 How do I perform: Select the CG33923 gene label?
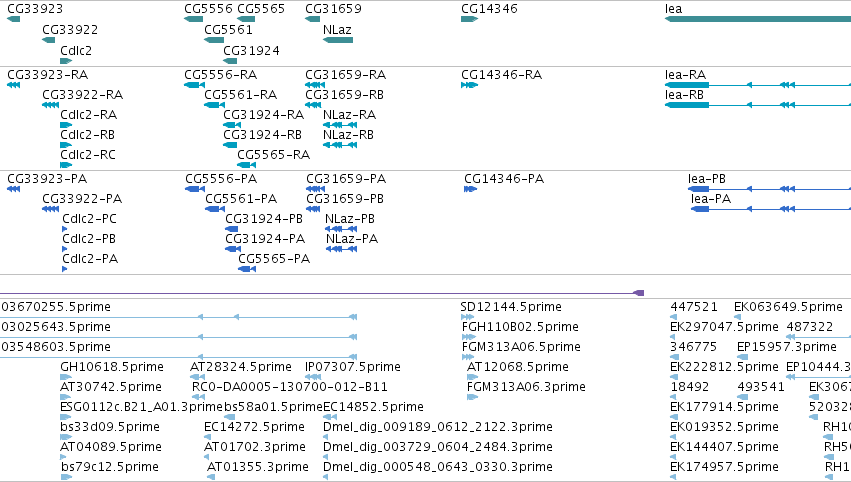tap(35, 9)
